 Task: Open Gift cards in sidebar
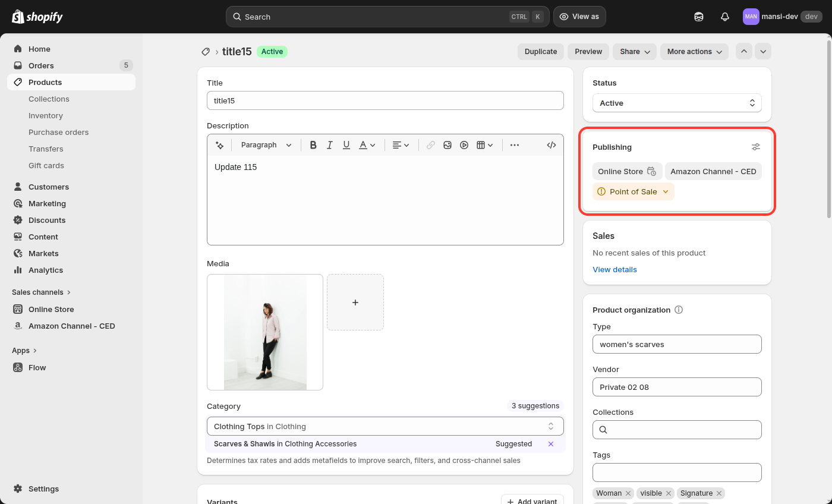coord(46,165)
